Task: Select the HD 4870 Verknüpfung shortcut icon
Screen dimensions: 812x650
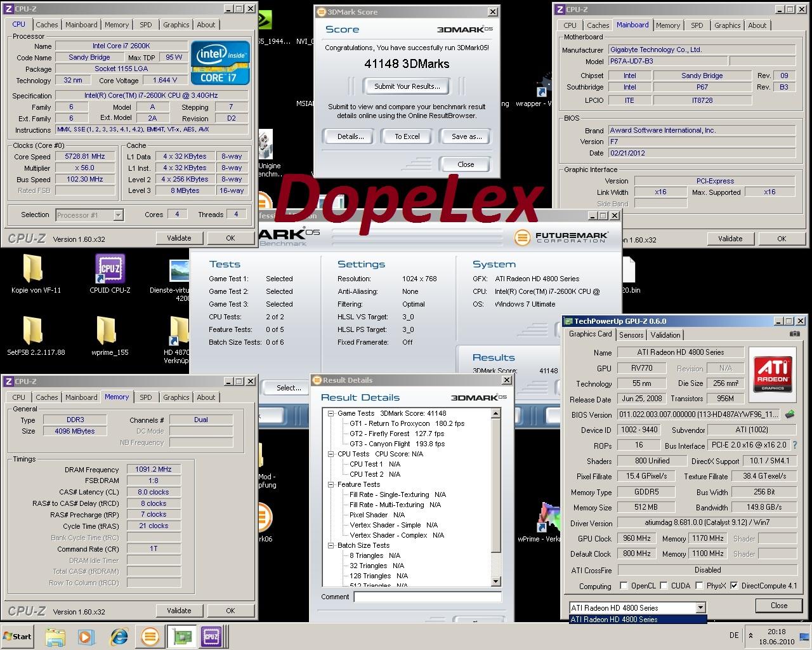Action: [180, 331]
